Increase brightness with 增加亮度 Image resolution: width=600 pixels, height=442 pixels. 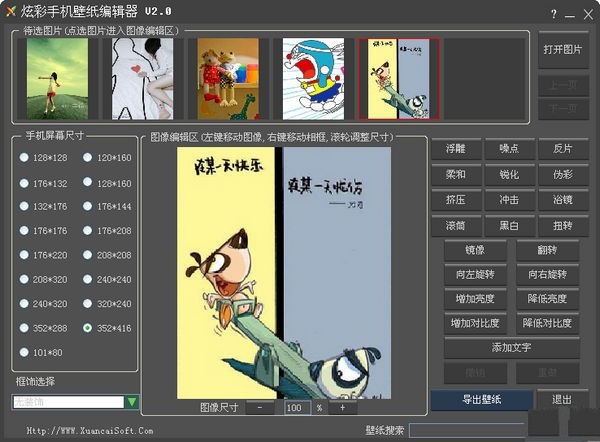pyautogui.click(x=475, y=299)
